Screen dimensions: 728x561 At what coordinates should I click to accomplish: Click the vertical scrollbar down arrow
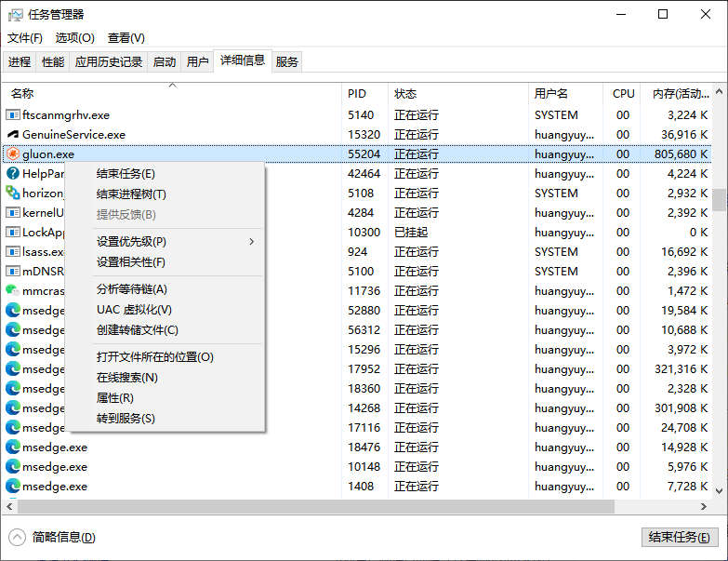tap(719, 492)
